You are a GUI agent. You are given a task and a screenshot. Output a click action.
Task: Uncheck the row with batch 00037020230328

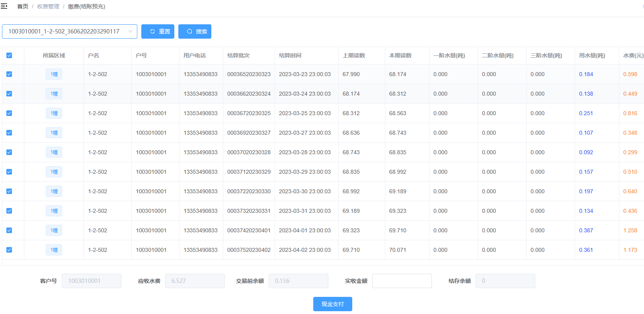pos(9,152)
